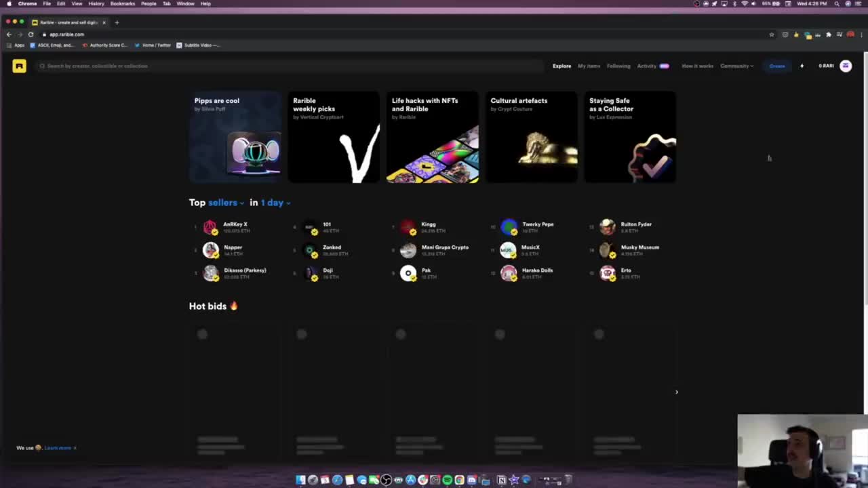The image size is (868, 488).
Task: Show next Hot bids with right arrow
Action: click(676, 392)
